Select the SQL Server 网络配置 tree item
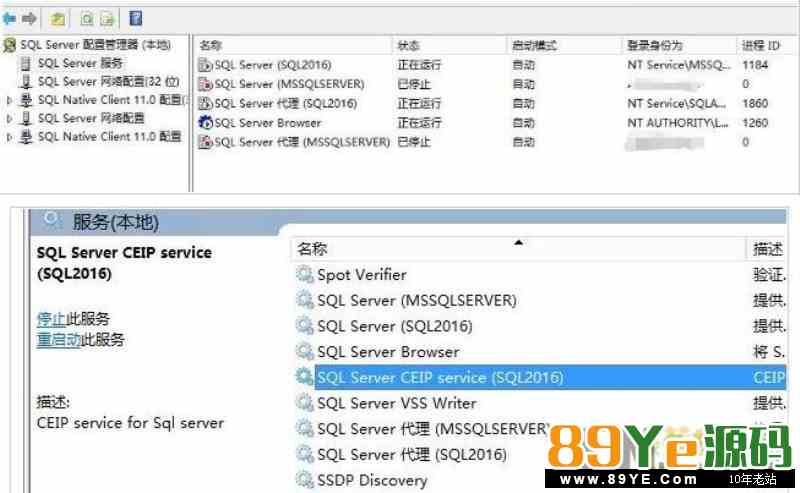800x493 pixels. [x=91, y=118]
